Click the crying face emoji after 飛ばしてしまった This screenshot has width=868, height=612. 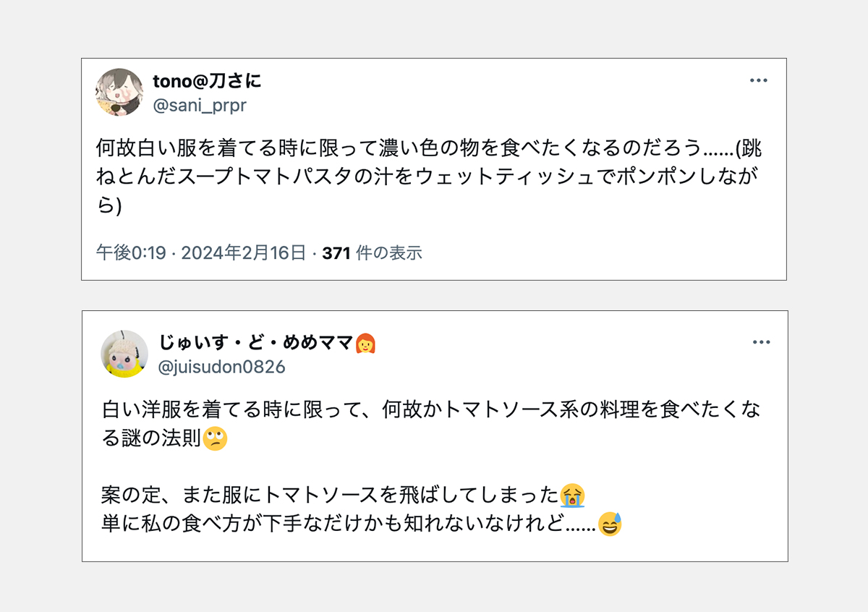tap(572, 496)
